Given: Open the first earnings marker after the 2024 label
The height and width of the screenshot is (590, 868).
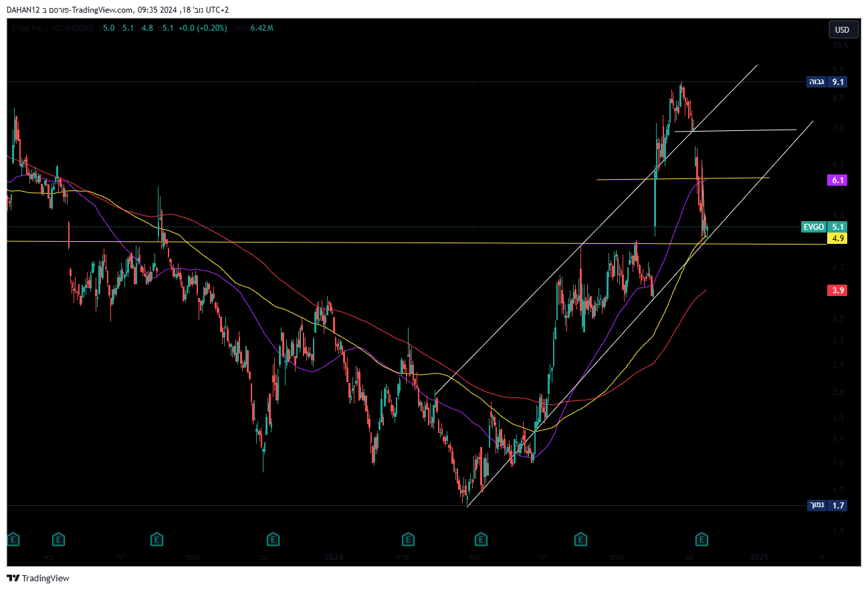Looking at the screenshot, I should 407,539.
